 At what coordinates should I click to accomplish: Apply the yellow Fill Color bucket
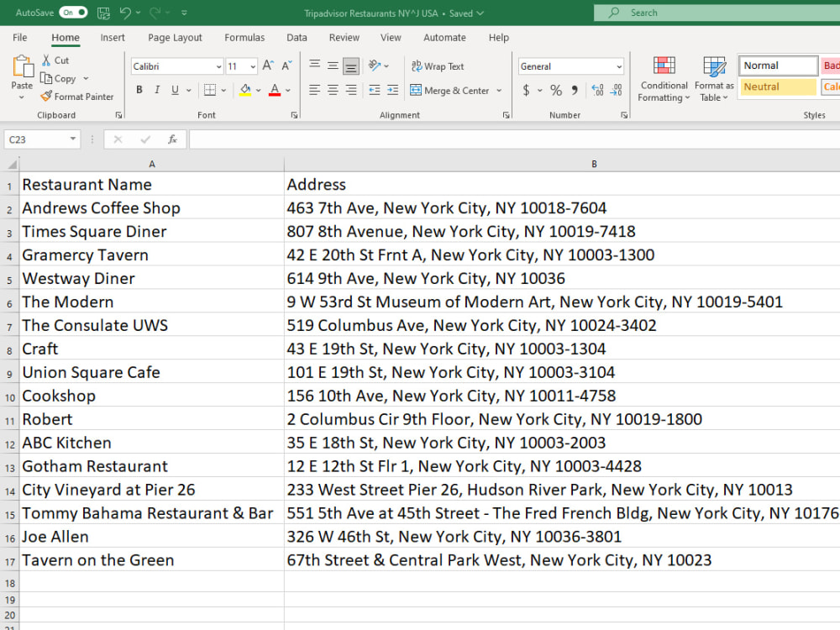[245, 90]
